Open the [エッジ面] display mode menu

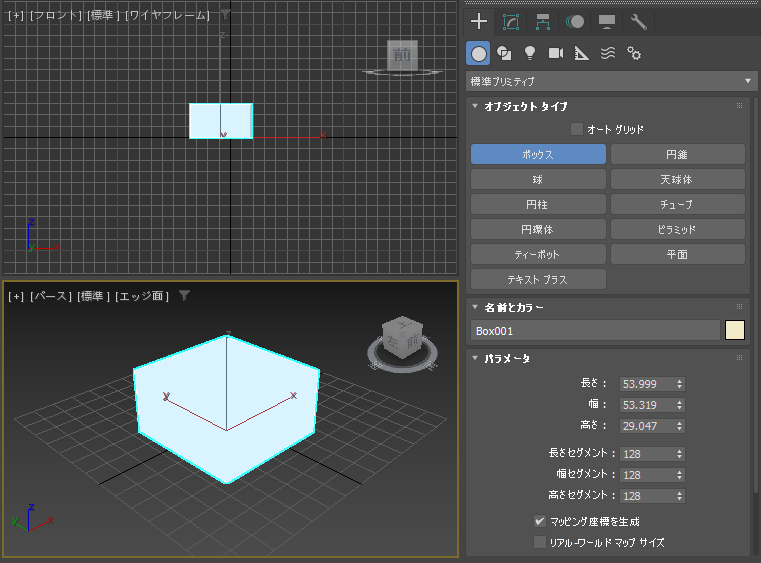click(x=142, y=296)
